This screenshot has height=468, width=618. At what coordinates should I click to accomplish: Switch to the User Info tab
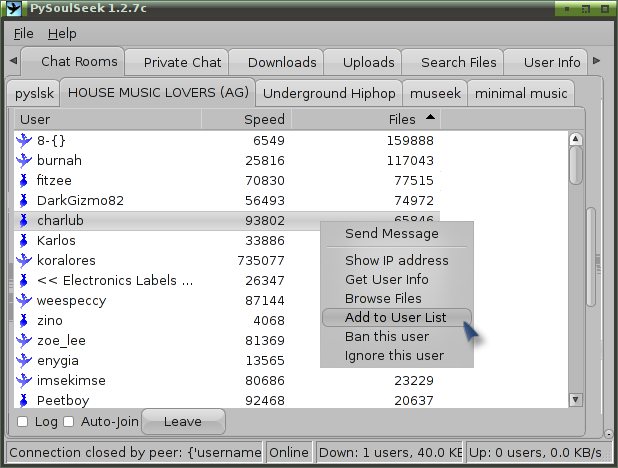click(545, 62)
